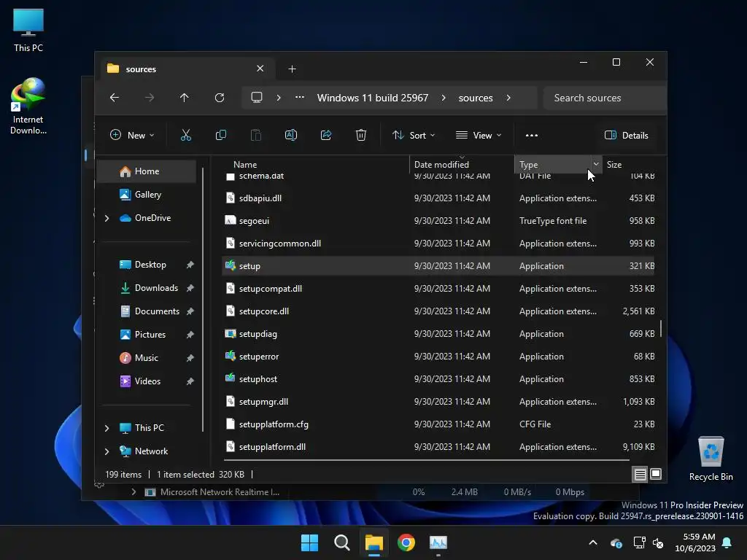
Task: Select Internet Download Manager desktop shortcut
Action: pyautogui.click(x=28, y=106)
